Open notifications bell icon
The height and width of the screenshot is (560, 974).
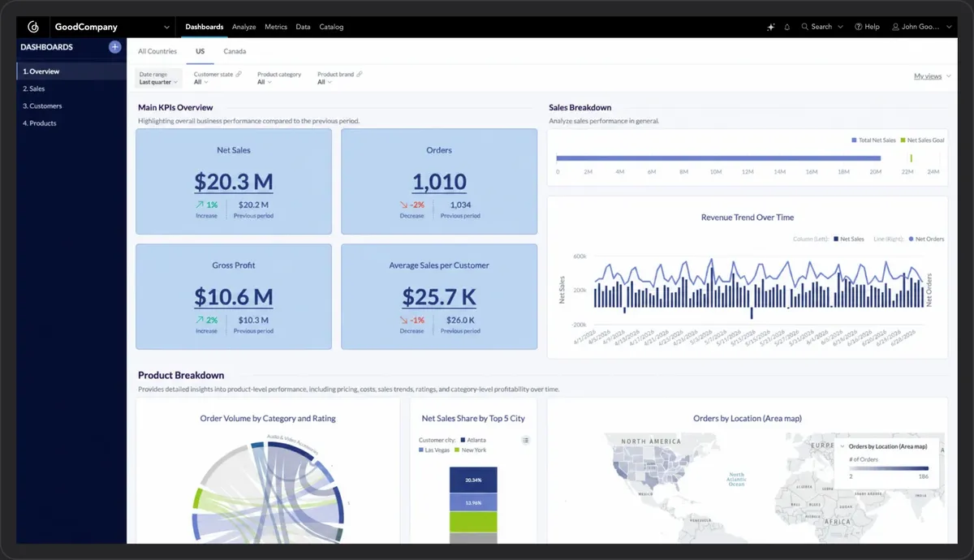[787, 27]
